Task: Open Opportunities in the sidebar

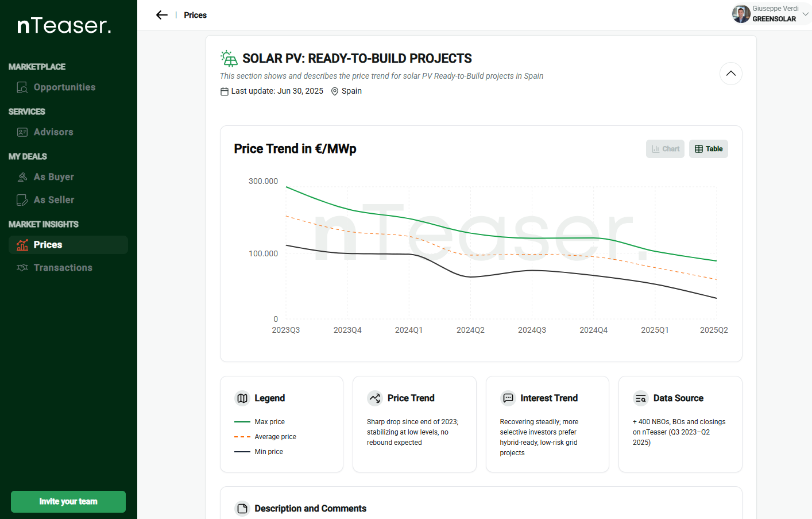Action: pyautogui.click(x=64, y=87)
